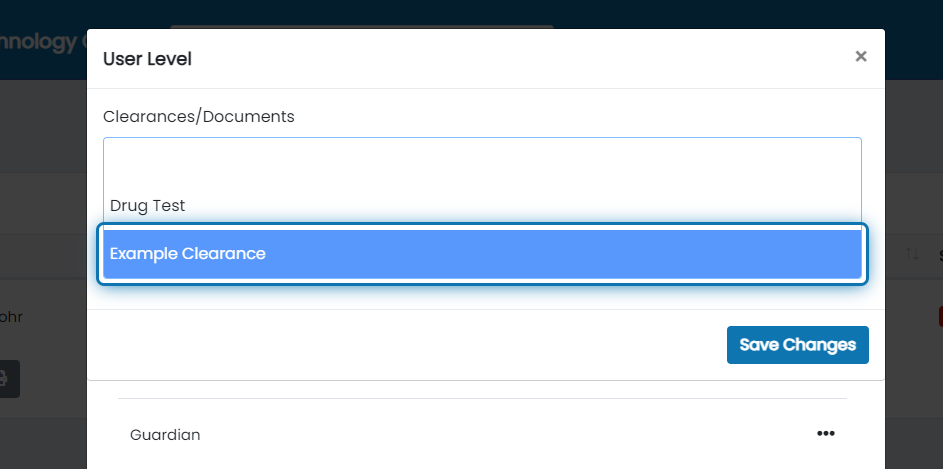This screenshot has height=469, width=943.
Task: Click the Clearances/Documents field label
Action: coord(198,117)
